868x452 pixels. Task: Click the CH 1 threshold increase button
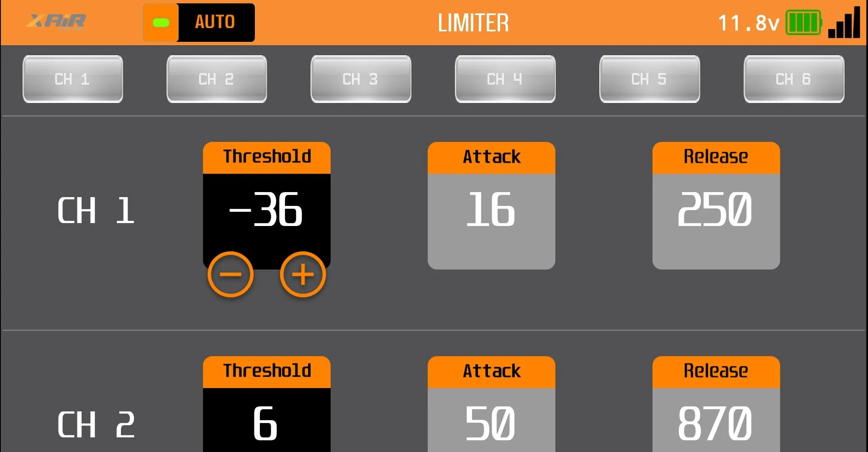(x=304, y=275)
